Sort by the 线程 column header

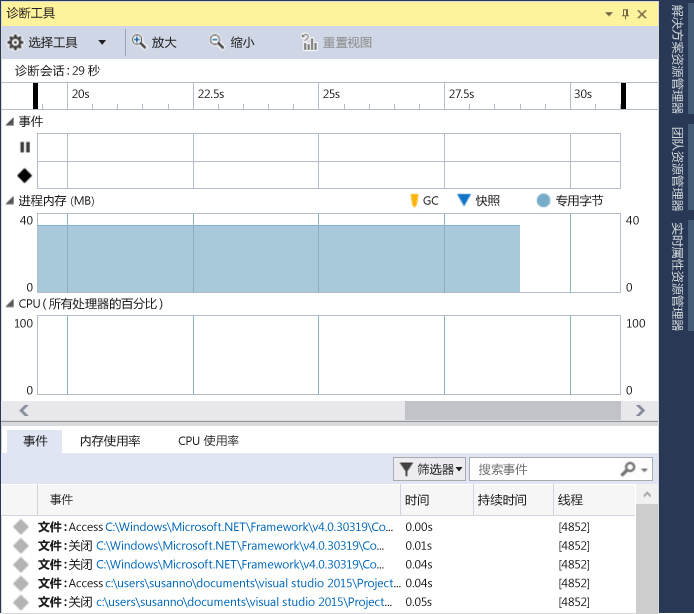pyautogui.click(x=594, y=500)
